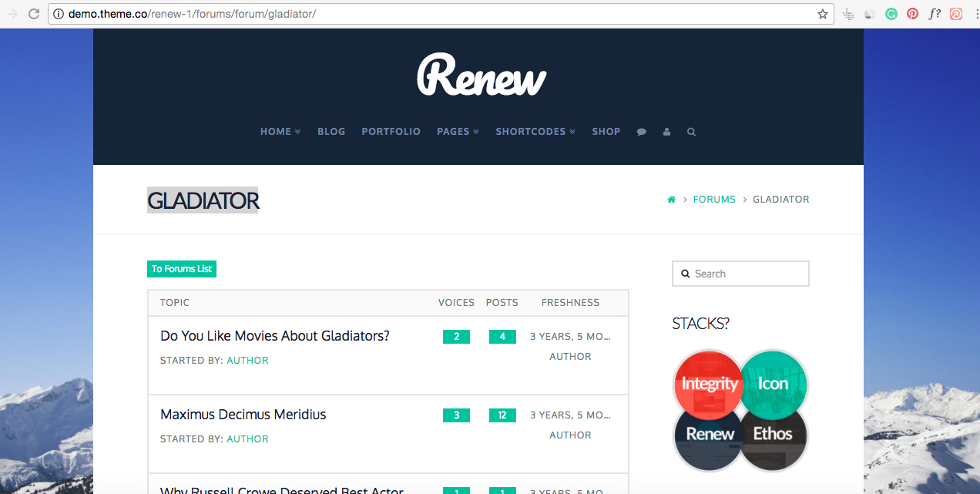
Task: Open freshness link for Maximus Decimus Meridius
Action: [x=570, y=415]
